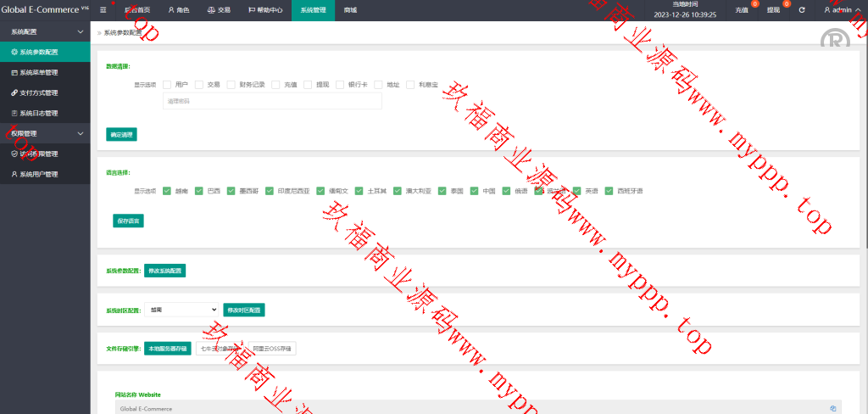Check the 用户 data cleanup checkbox
The height and width of the screenshot is (414, 868).
coord(167,85)
